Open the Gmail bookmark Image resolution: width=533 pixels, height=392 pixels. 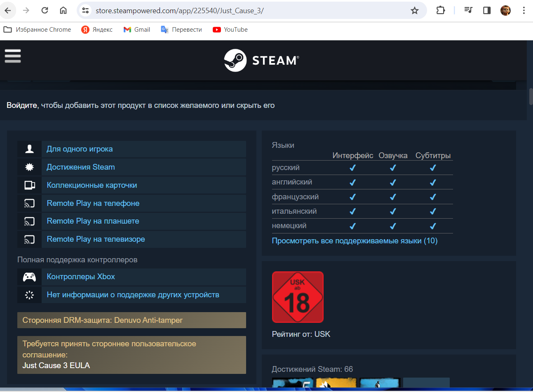click(137, 30)
